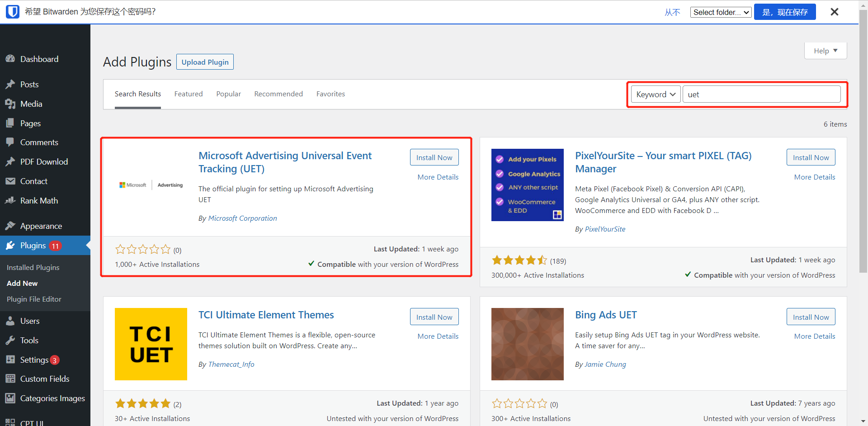Screen dimensions: 868x426
Task: Click the 6 items count text
Action: (x=835, y=124)
